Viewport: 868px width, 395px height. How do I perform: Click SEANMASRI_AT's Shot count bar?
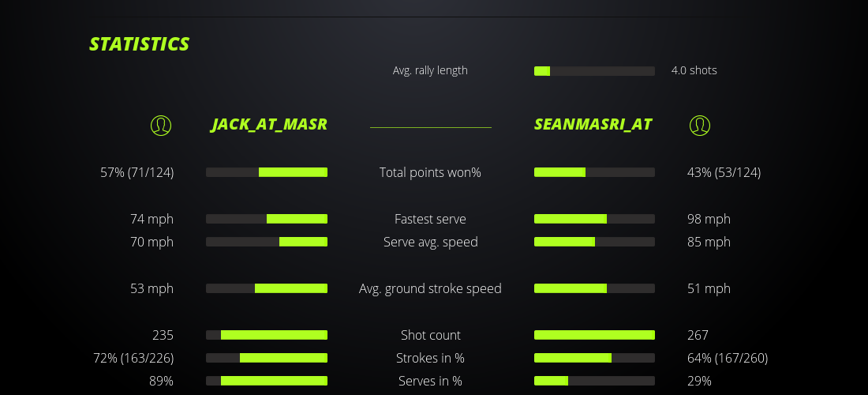(x=594, y=335)
